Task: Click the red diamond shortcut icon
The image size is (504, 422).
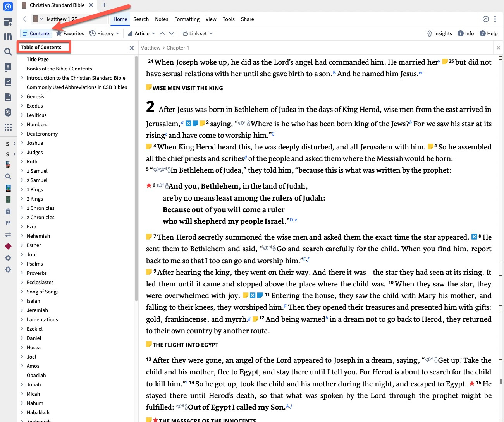Action: point(8,246)
